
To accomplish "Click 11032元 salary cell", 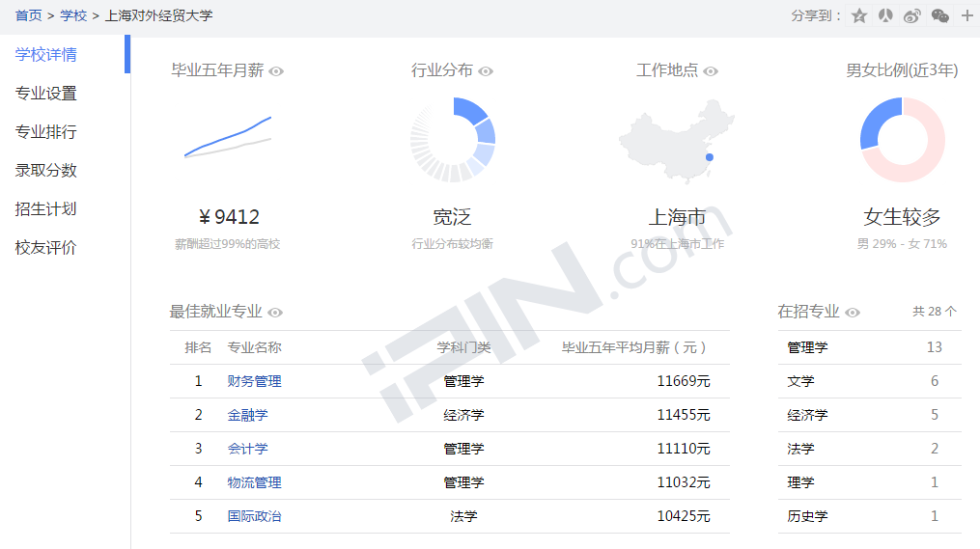I will pos(684,482).
